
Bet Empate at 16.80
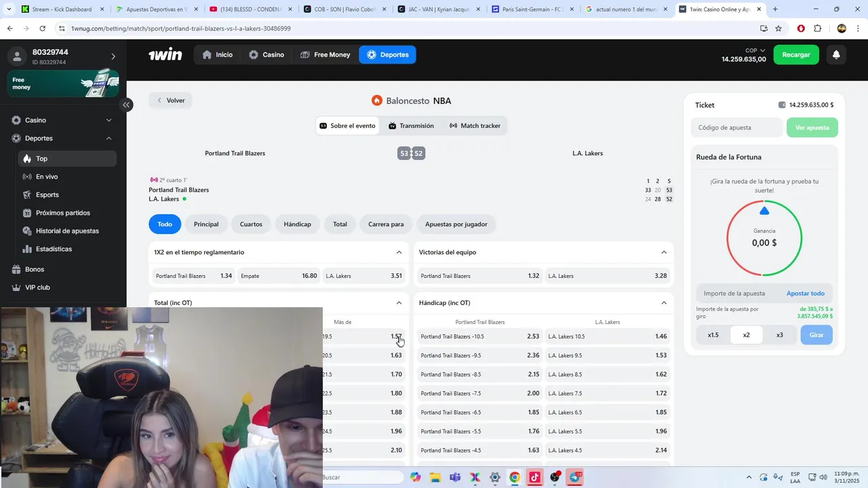(279, 276)
